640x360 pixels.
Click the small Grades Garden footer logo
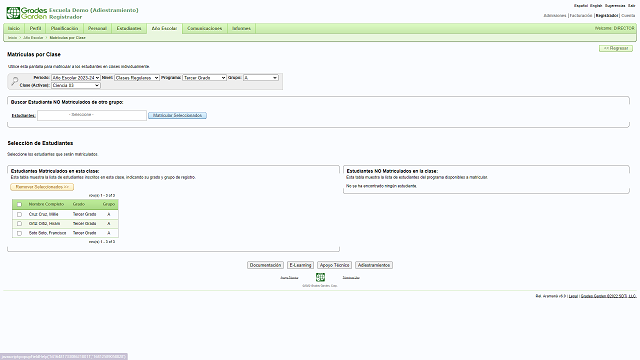click(x=320, y=278)
